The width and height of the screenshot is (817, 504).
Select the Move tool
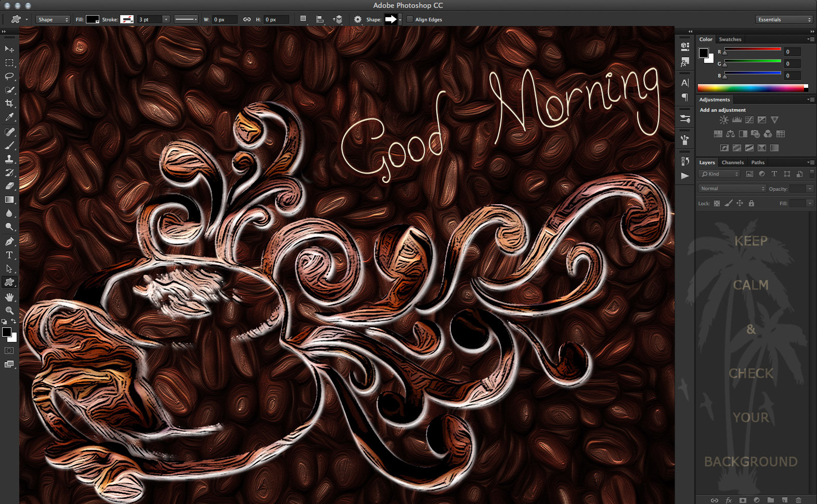point(9,49)
